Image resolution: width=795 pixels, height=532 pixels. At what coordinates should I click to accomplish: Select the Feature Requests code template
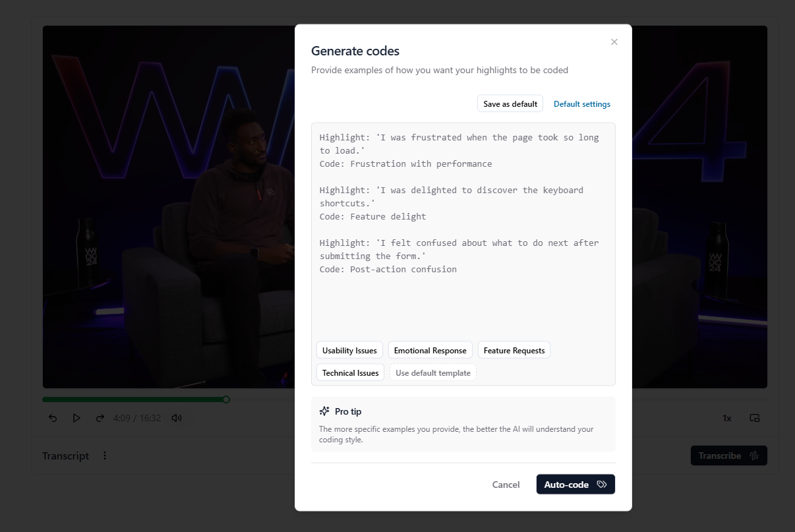pyautogui.click(x=514, y=350)
